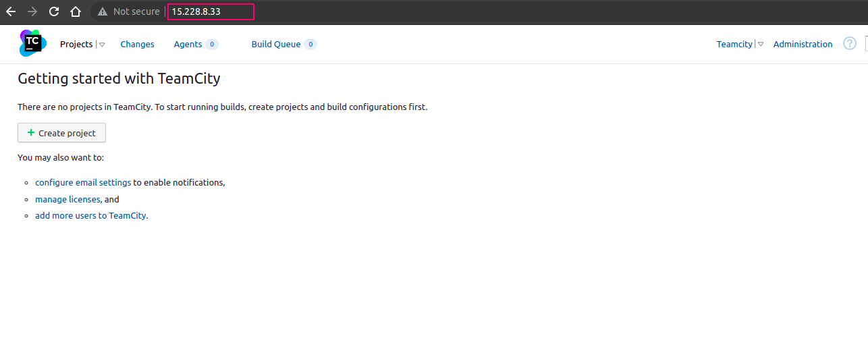Image resolution: width=868 pixels, height=357 pixels.
Task: Switch to the Changes tab
Action: (x=137, y=45)
